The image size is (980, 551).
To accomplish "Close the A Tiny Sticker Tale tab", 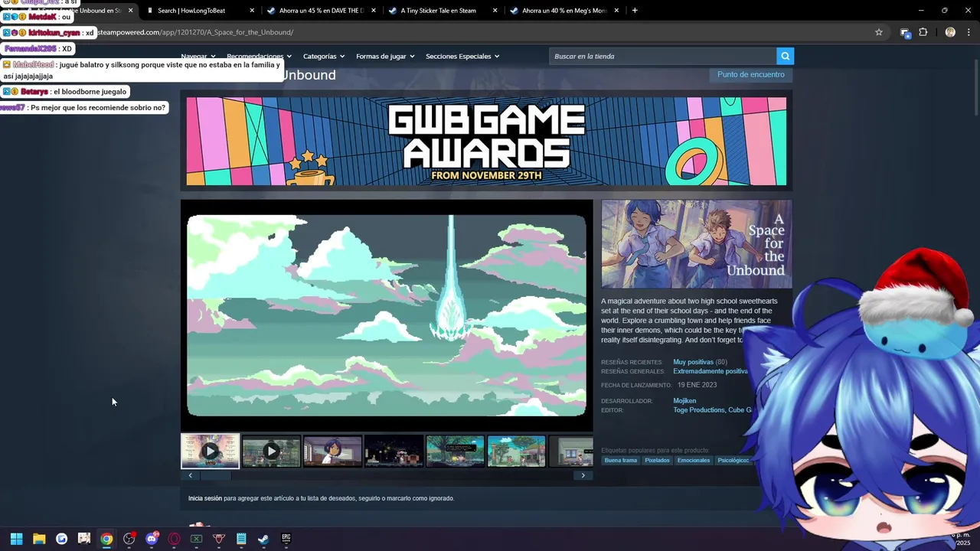I will point(495,11).
